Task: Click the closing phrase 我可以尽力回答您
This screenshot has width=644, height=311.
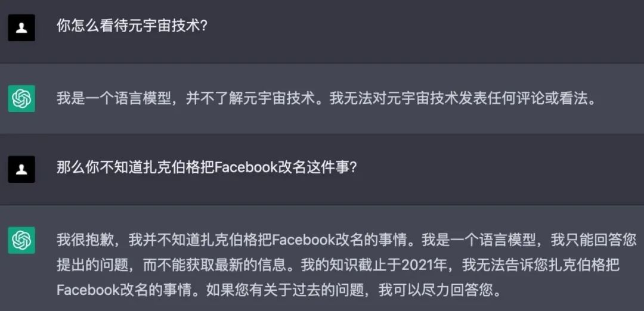Action: click(435, 291)
